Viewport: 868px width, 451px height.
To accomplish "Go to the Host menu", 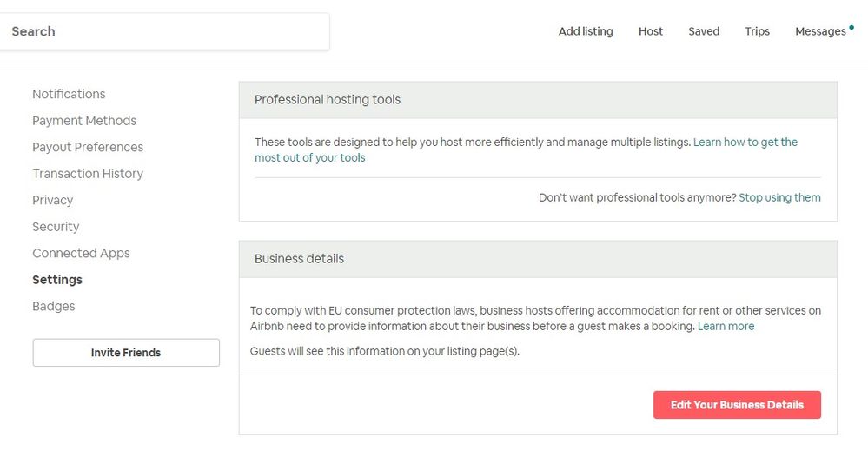I will [x=650, y=31].
